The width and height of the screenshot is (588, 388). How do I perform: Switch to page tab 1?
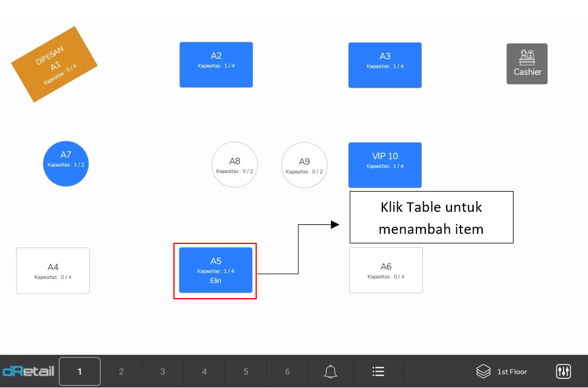(80, 371)
